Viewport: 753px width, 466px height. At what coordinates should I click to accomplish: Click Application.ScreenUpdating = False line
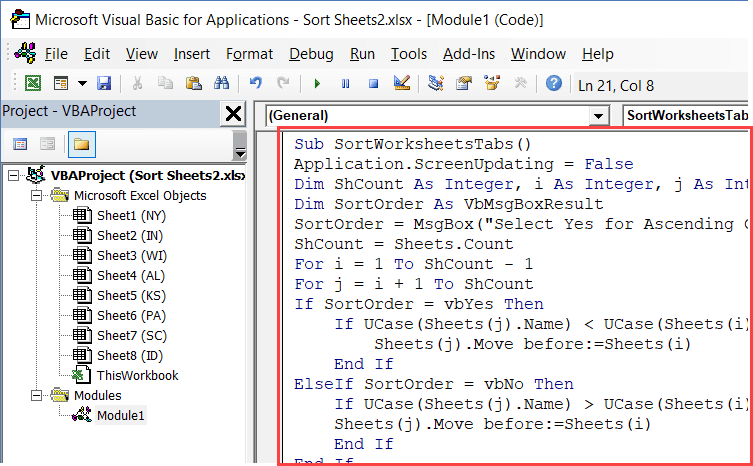[x=463, y=164]
